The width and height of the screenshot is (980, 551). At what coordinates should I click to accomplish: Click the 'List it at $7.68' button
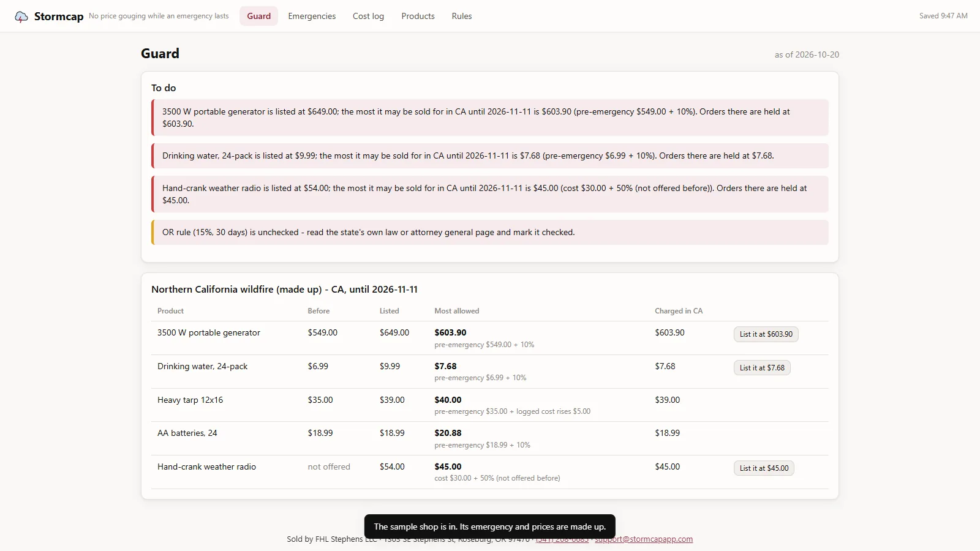click(762, 368)
